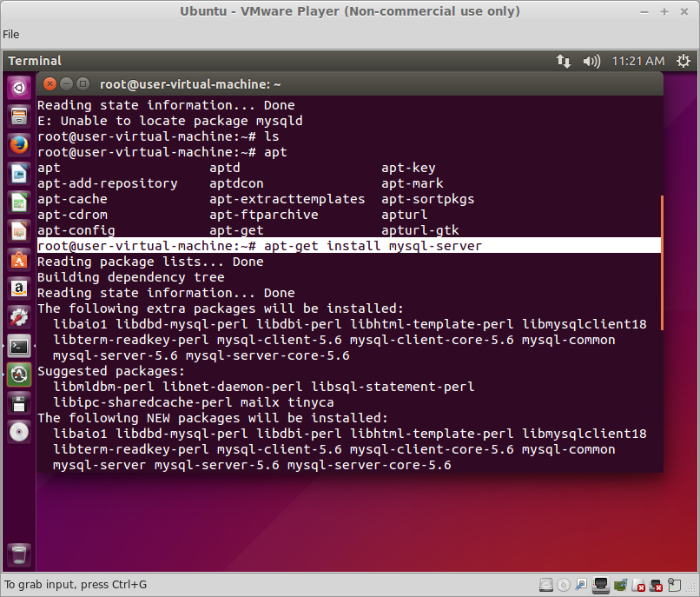700x597 pixels.
Task: Click 'apt-cdrom' in completion list
Action: pos(72,215)
